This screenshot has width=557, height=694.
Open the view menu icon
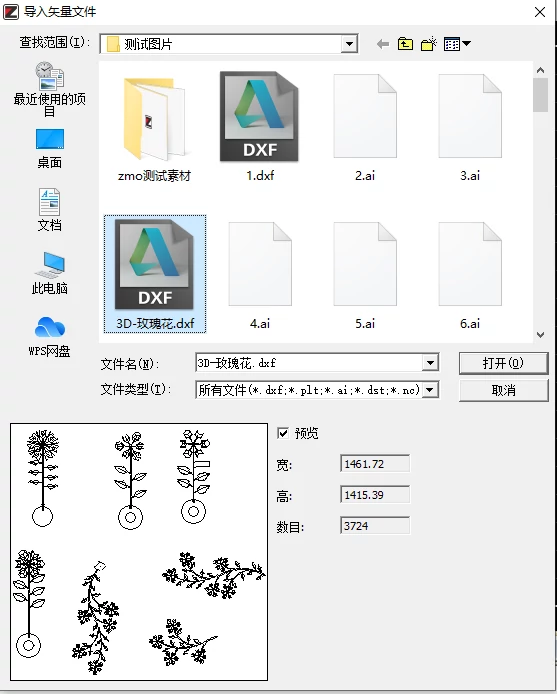point(457,44)
